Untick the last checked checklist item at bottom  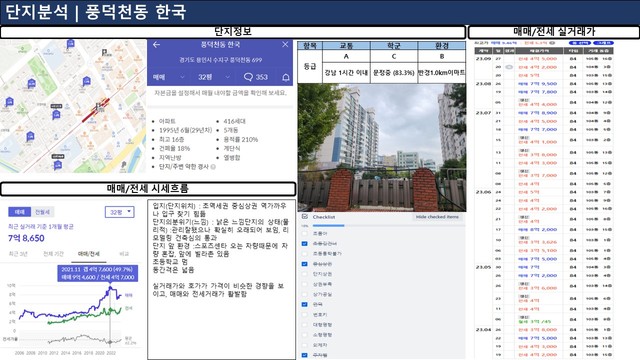(304, 355)
